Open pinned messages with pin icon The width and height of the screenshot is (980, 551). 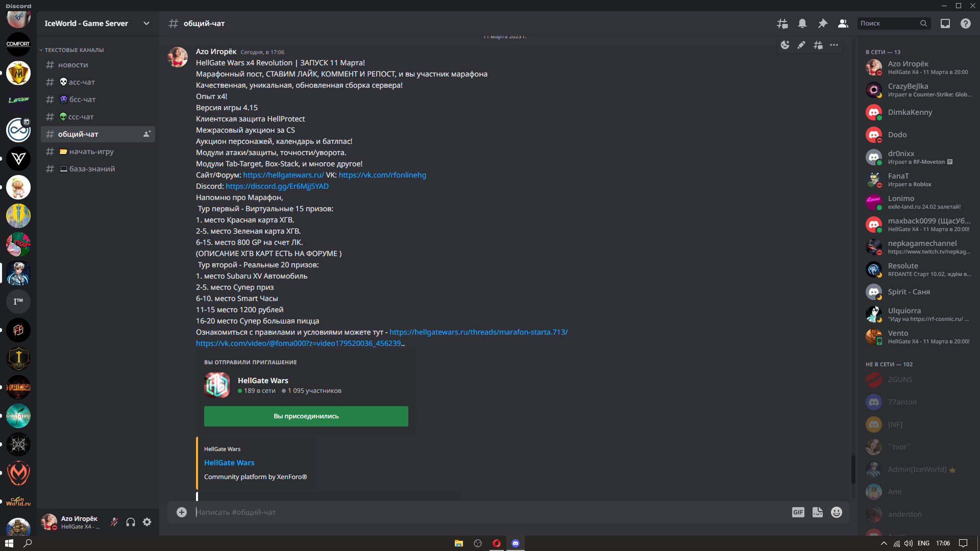(823, 23)
